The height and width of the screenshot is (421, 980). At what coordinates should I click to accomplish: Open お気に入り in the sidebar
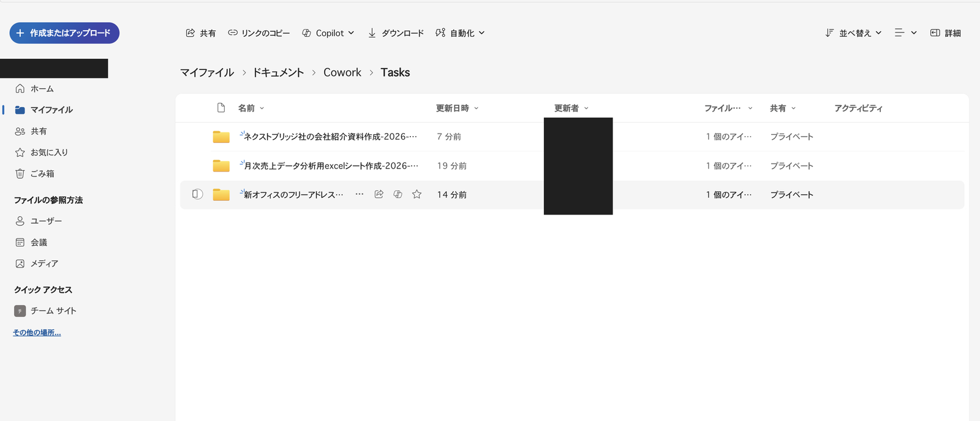click(x=42, y=153)
